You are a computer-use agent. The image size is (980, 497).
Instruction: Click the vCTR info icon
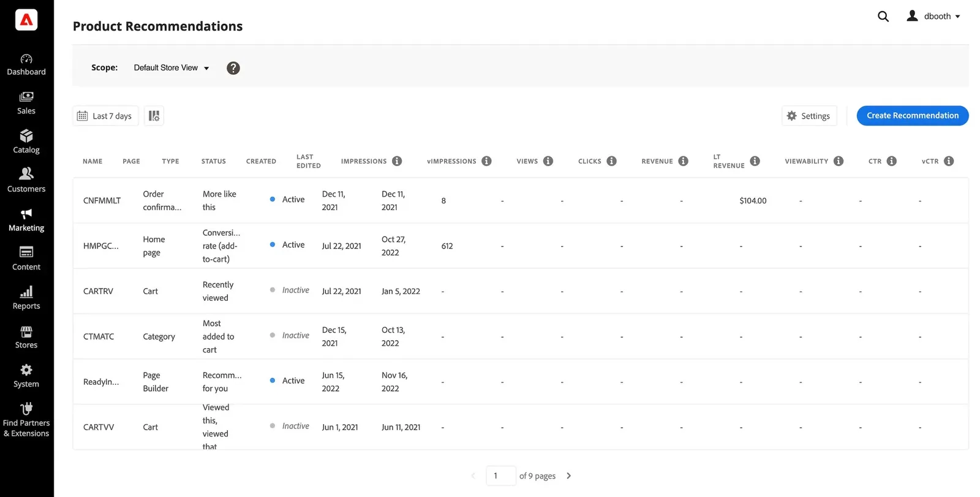[949, 161]
